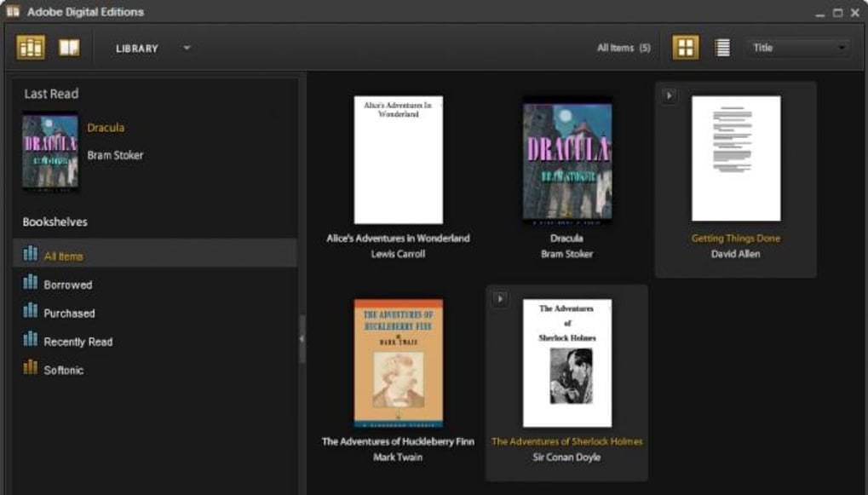This screenshot has width=868, height=495.
Task: Click the orange Softonic bookshelf icon
Action: pyautogui.click(x=31, y=367)
